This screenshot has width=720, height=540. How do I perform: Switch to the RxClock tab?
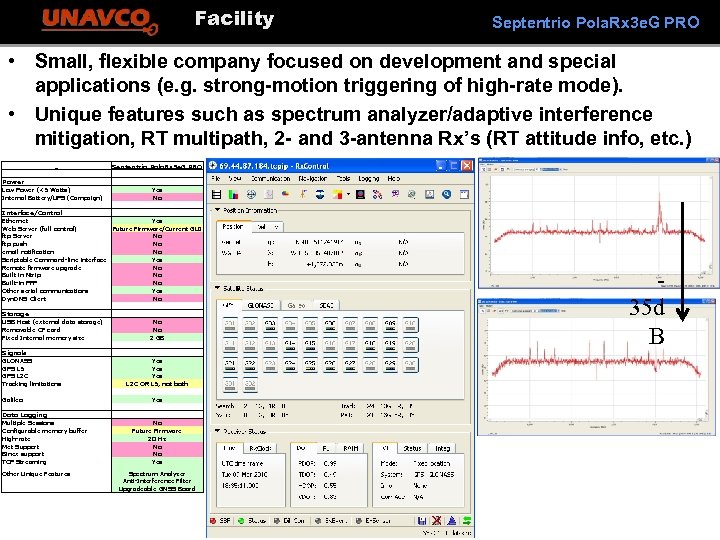click(x=260, y=448)
